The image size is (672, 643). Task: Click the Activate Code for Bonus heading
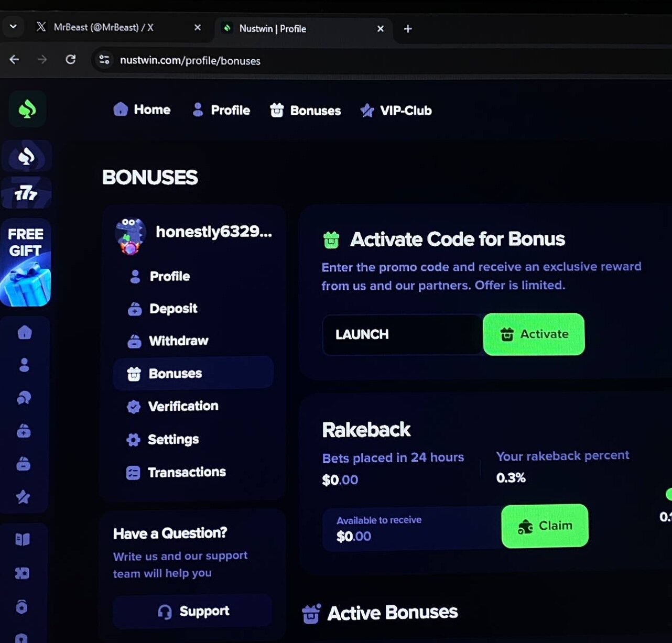coord(458,239)
